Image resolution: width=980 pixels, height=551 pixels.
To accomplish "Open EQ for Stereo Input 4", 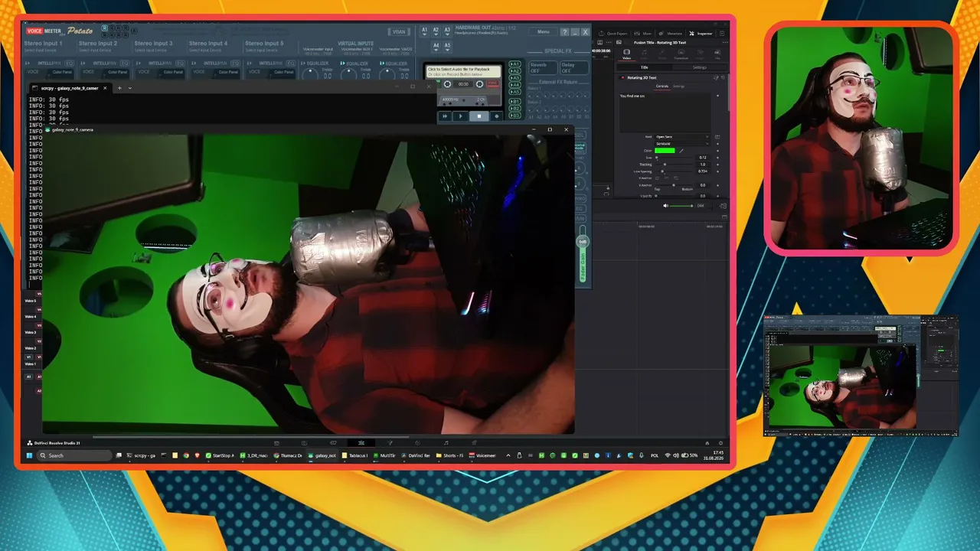I will [235, 63].
